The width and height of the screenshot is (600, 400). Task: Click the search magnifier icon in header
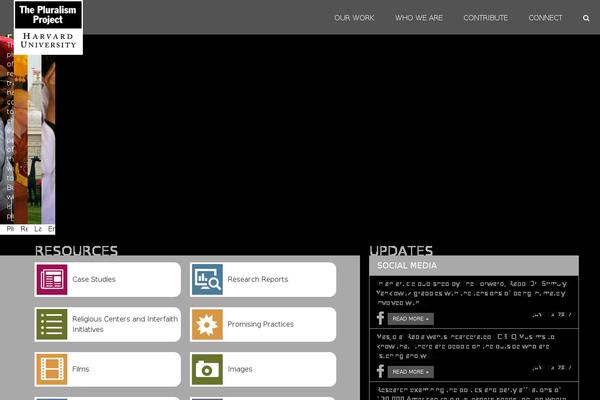pos(586,18)
